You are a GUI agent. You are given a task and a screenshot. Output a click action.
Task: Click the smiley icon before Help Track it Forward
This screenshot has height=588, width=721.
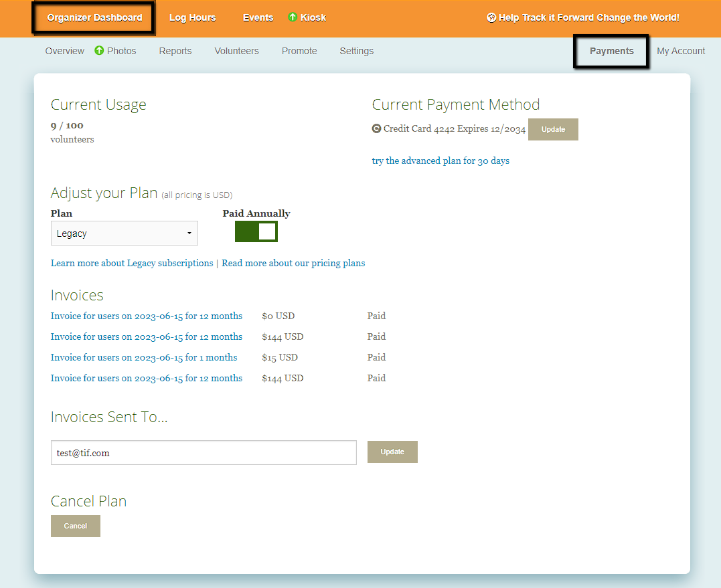click(x=491, y=18)
